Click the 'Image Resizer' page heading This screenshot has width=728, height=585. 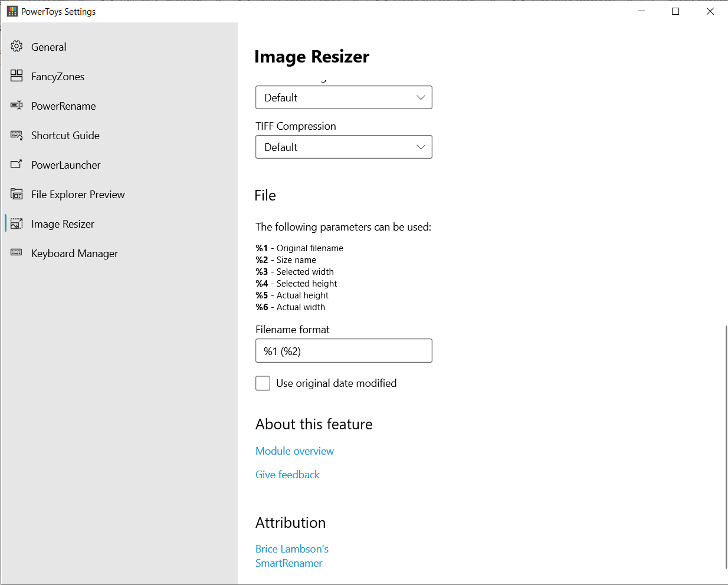coord(311,57)
